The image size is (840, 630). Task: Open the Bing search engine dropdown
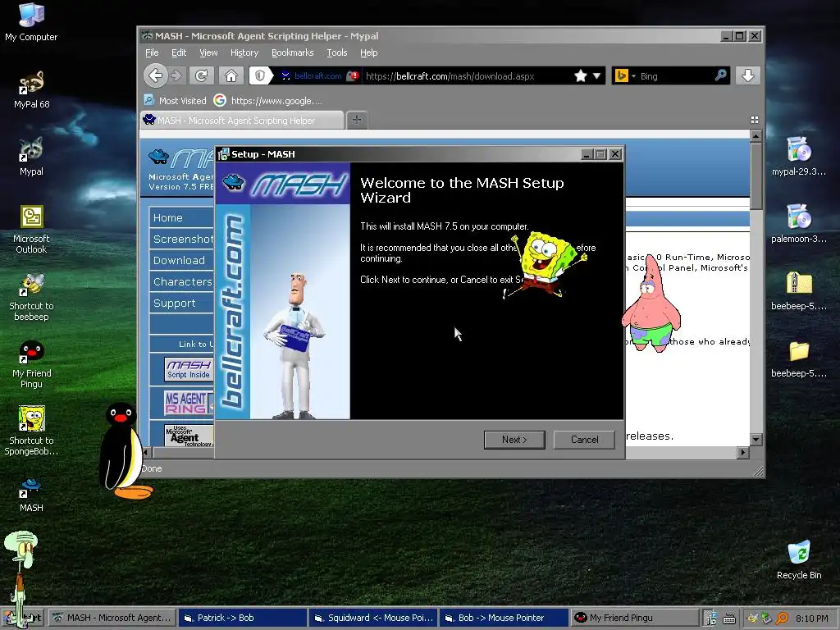coord(625,76)
